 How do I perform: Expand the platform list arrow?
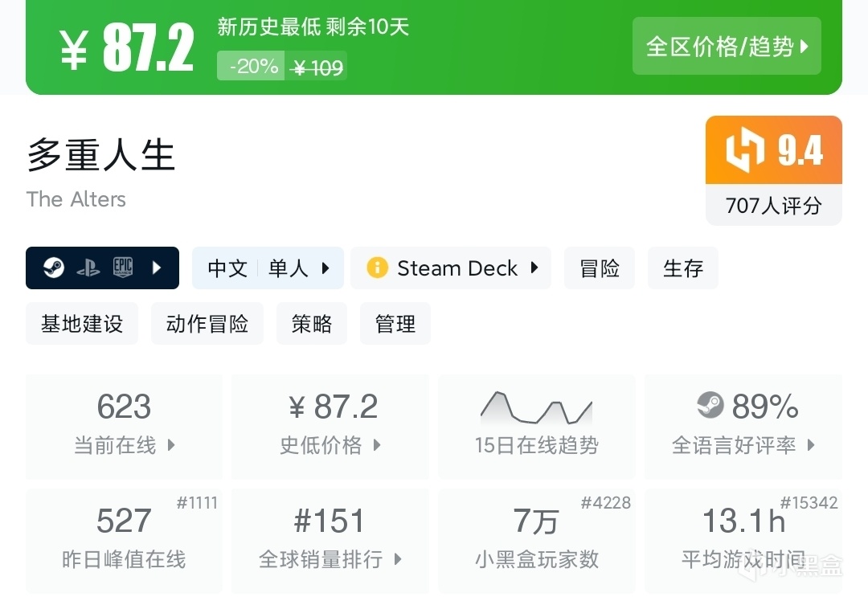pos(158,268)
